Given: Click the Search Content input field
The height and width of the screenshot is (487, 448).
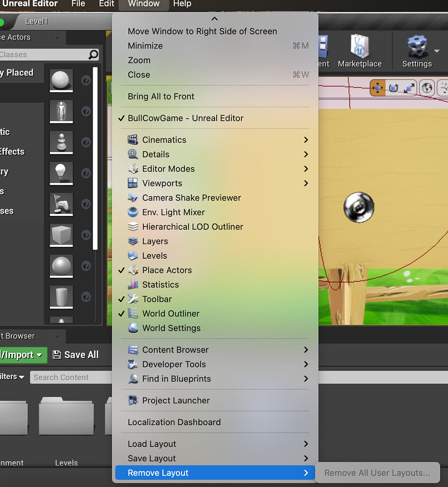Looking at the screenshot, I should pyautogui.click(x=71, y=377).
